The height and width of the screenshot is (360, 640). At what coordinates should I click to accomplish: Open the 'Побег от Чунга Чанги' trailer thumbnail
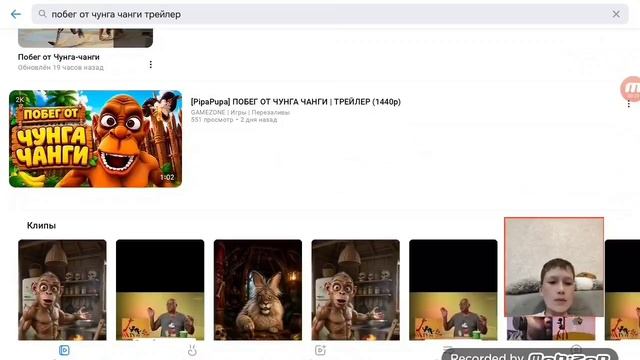(96, 139)
